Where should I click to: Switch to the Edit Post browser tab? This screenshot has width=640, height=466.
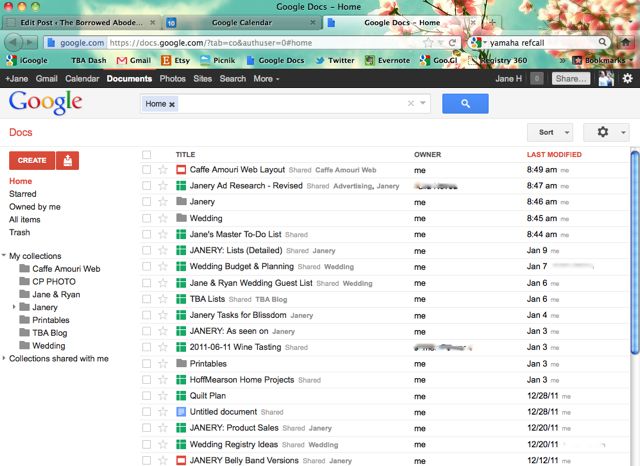click(x=81, y=22)
